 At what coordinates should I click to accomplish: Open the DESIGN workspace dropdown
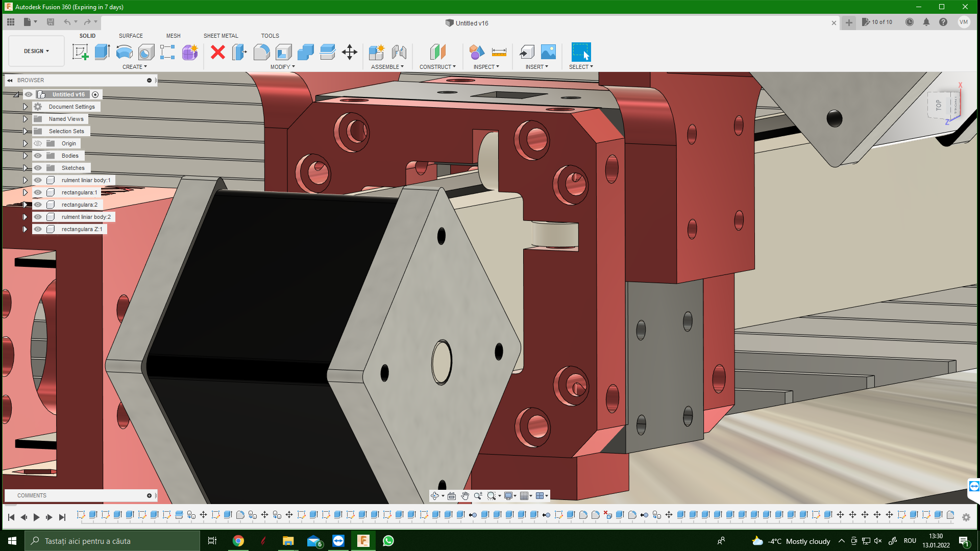[36, 51]
